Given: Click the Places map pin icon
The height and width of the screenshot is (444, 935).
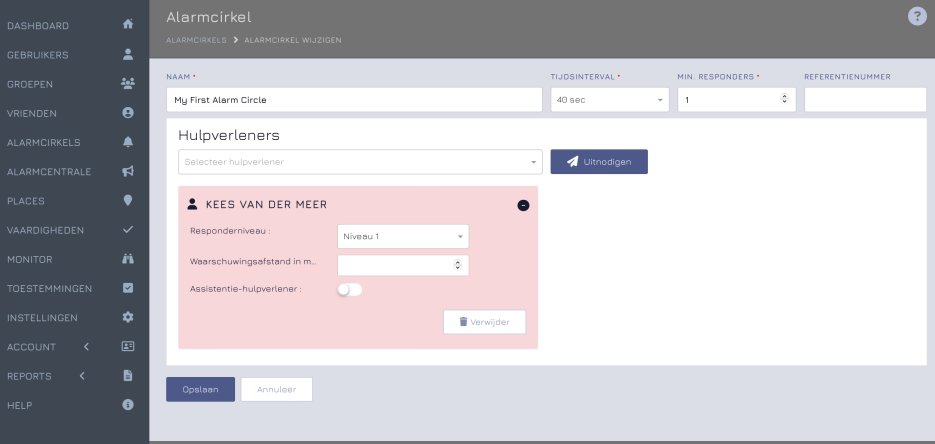Looking at the screenshot, I should point(127,200).
